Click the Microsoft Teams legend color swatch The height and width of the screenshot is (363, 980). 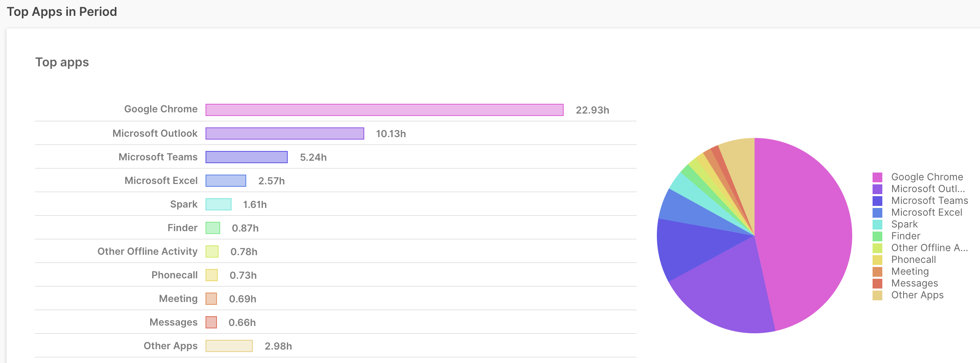coord(877,201)
